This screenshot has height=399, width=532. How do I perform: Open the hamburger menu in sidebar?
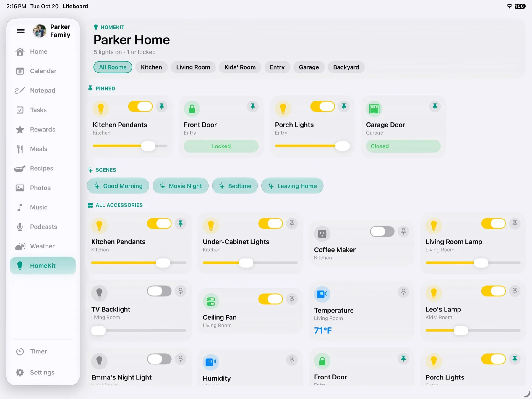21,31
